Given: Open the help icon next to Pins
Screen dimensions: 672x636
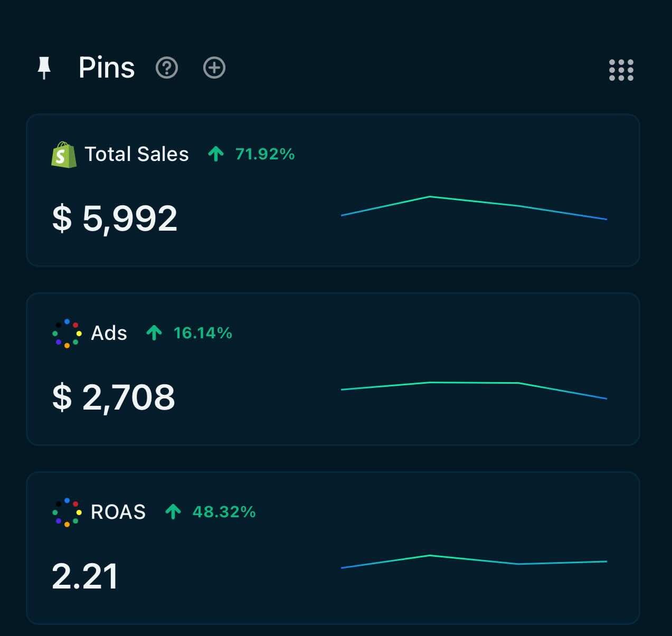Looking at the screenshot, I should [x=167, y=68].
